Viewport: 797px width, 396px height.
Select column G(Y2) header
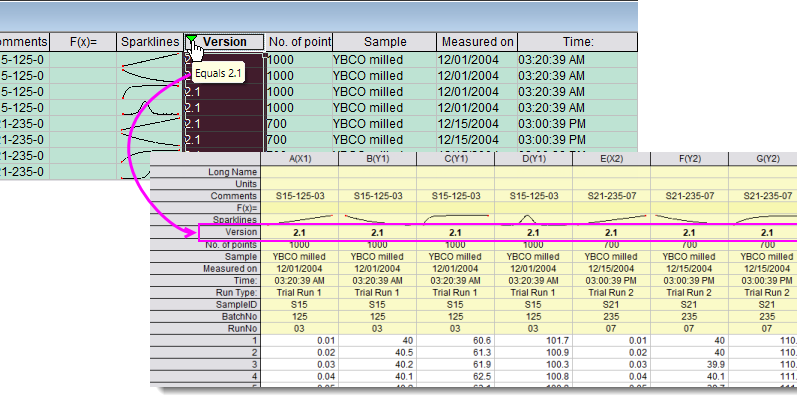pos(763,159)
